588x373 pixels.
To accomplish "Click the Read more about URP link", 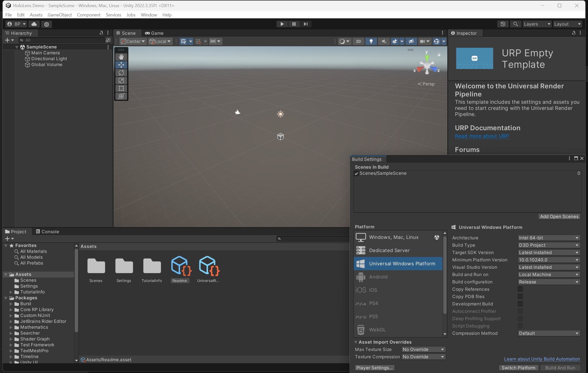I will 482,136.
